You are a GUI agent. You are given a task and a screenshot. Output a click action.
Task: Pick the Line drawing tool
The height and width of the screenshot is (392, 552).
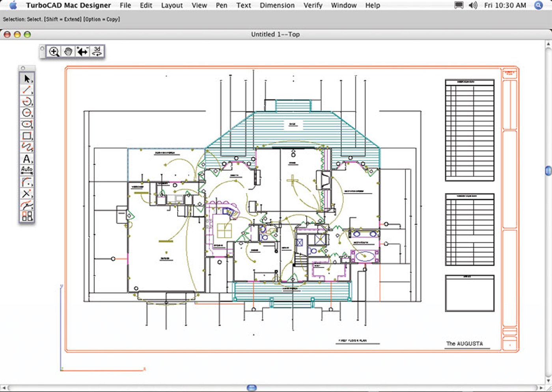27,90
